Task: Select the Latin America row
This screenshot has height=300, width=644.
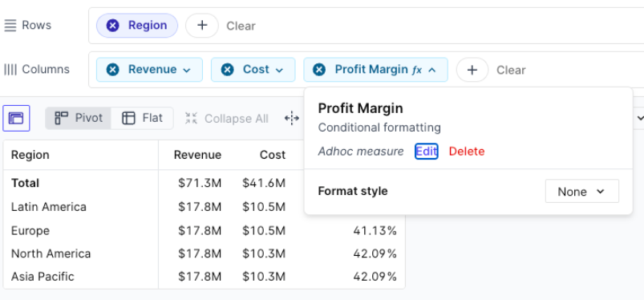Action: coord(48,207)
